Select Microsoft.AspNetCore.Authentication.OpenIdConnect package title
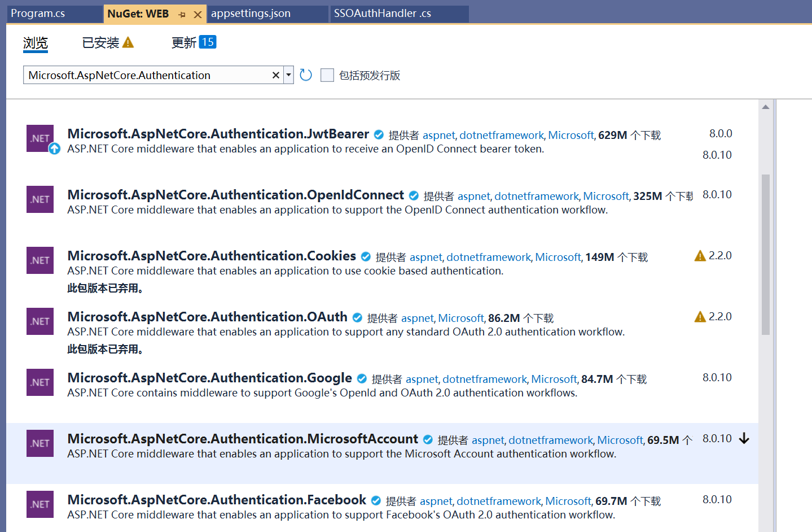Viewport: 812px width, 532px height. [x=235, y=195]
